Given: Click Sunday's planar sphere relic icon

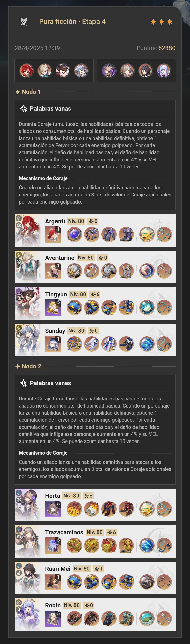Looking at the screenshot, I should pyautogui.click(x=147, y=344).
